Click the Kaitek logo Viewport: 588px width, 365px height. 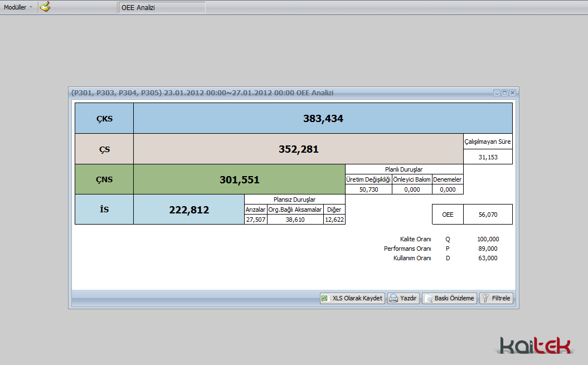pos(535,345)
